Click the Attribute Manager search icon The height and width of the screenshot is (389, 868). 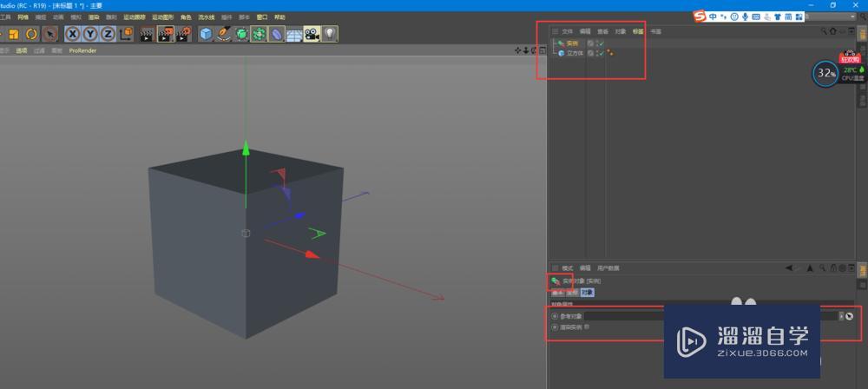click(823, 268)
